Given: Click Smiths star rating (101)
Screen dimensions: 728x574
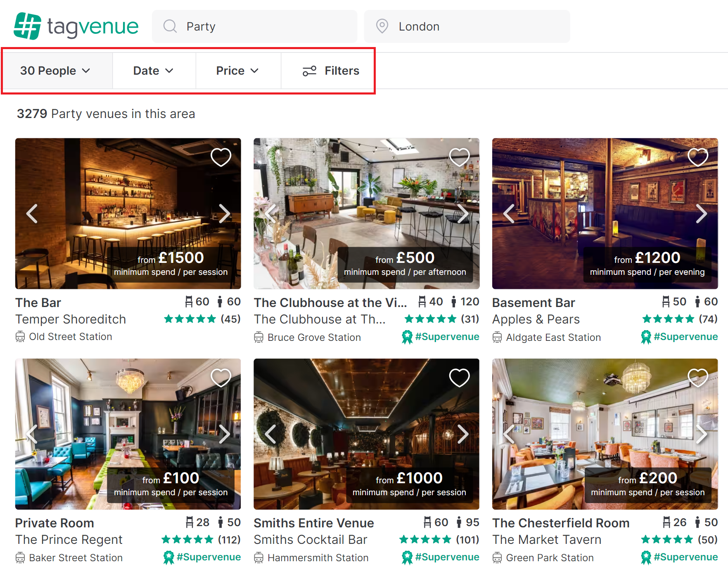Looking at the screenshot, I should point(439,539).
